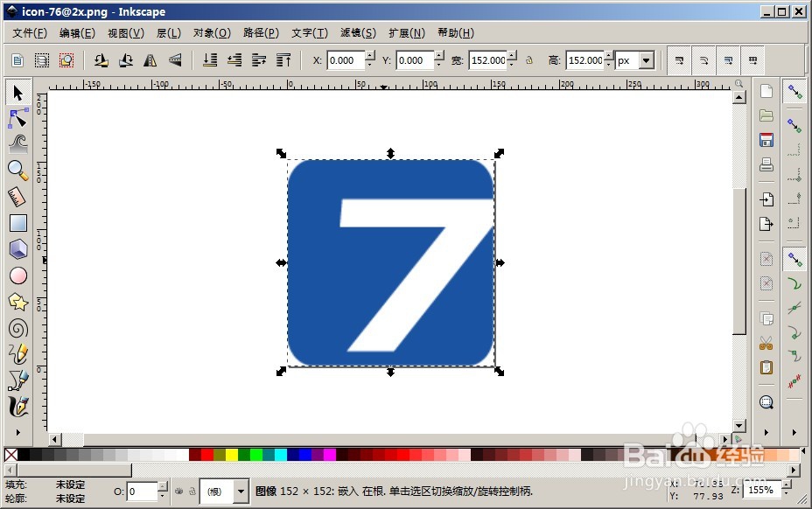The image size is (812, 509).
Task: Toggle snap nodes and paths button
Action: pyautogui.click(x=794, y=258)
